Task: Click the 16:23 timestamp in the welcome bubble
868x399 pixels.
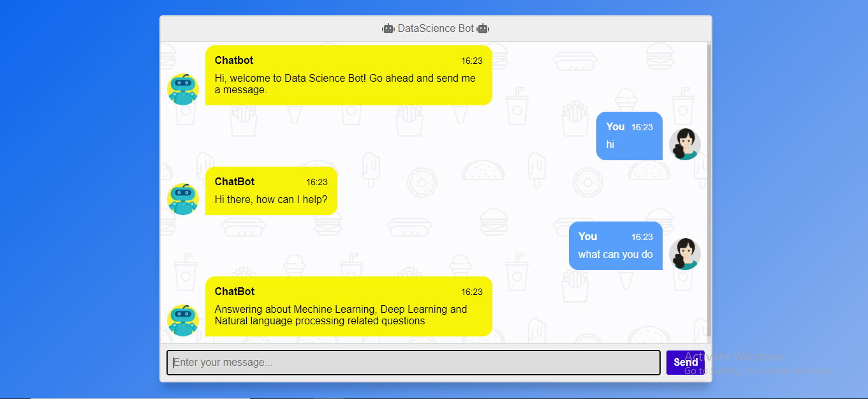Action: pyautogui.click(x=472, y=61)
